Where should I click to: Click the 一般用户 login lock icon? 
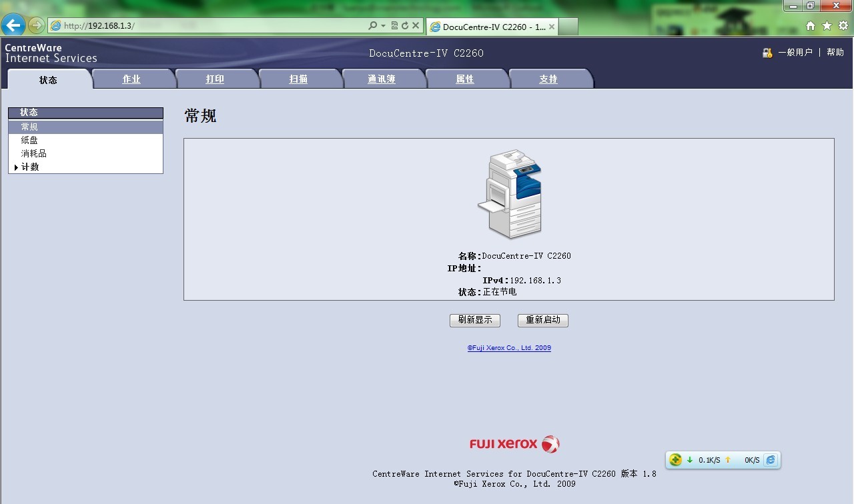click(x=767, y=53)
